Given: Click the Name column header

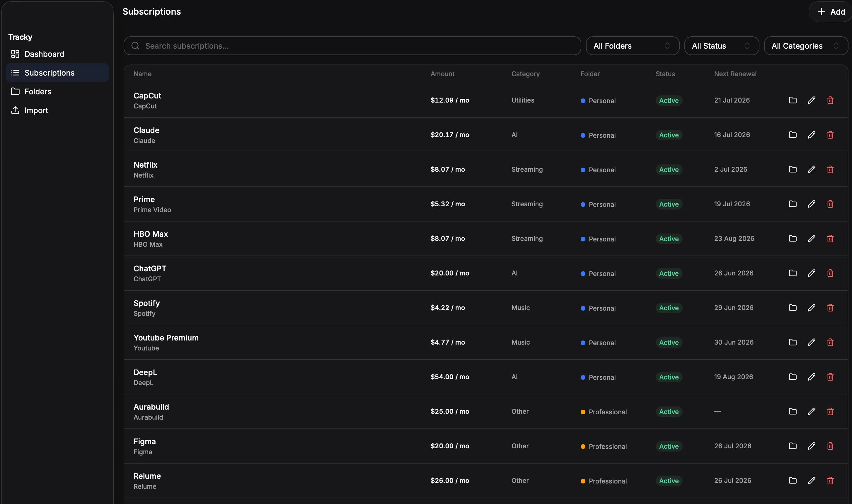Looking at the screenshot, I should pos(142,74).
